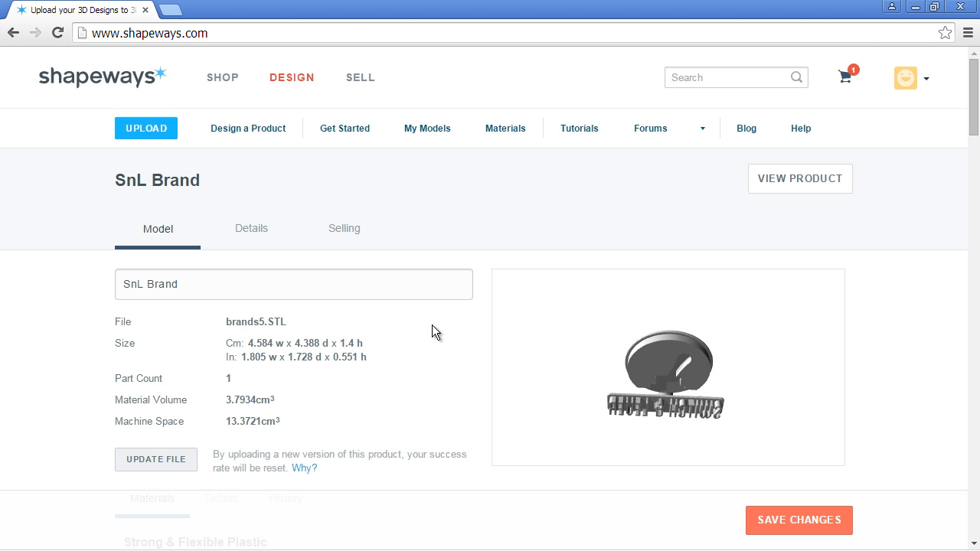Click the SnL Brand page heading
Viewport: 980px width, 551px height.
(x=157, y=180)
